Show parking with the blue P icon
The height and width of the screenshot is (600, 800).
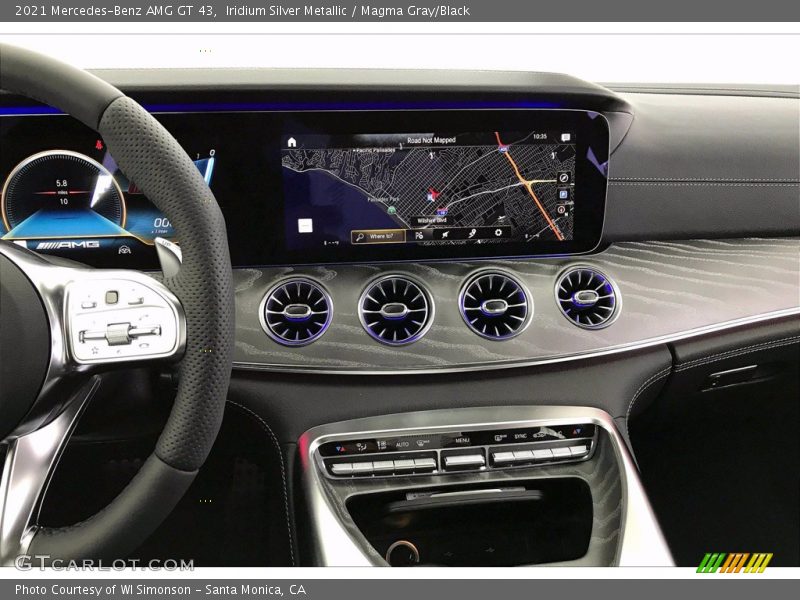pyautogui.click(x=563, y=194)
